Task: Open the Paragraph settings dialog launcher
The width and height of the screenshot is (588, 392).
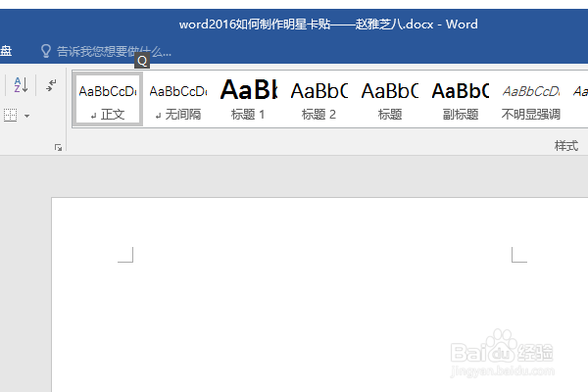Action: (x=58, y=147)
